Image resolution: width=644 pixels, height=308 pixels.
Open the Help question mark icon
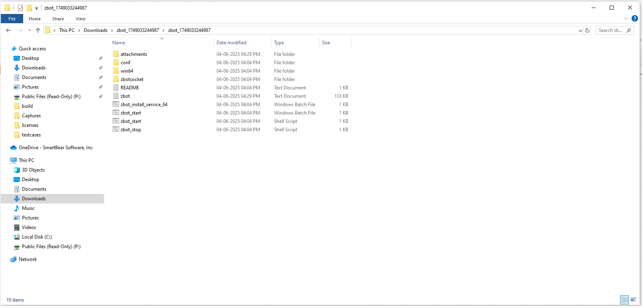pyautogui.click(x=634, y=19)
